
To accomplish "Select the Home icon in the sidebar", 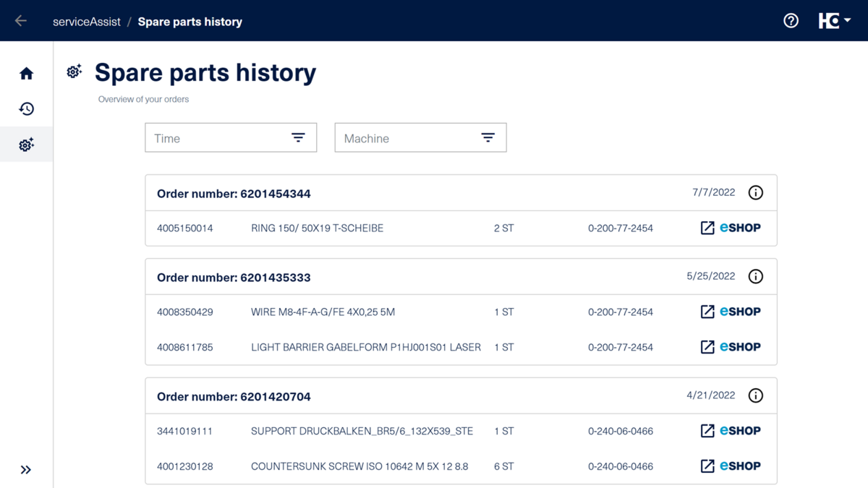I will 26,73.
